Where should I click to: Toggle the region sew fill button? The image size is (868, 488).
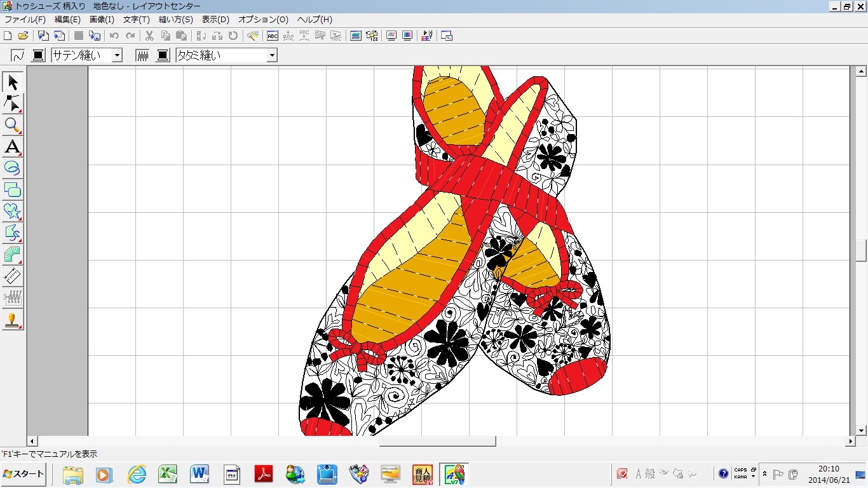(143, 55)
